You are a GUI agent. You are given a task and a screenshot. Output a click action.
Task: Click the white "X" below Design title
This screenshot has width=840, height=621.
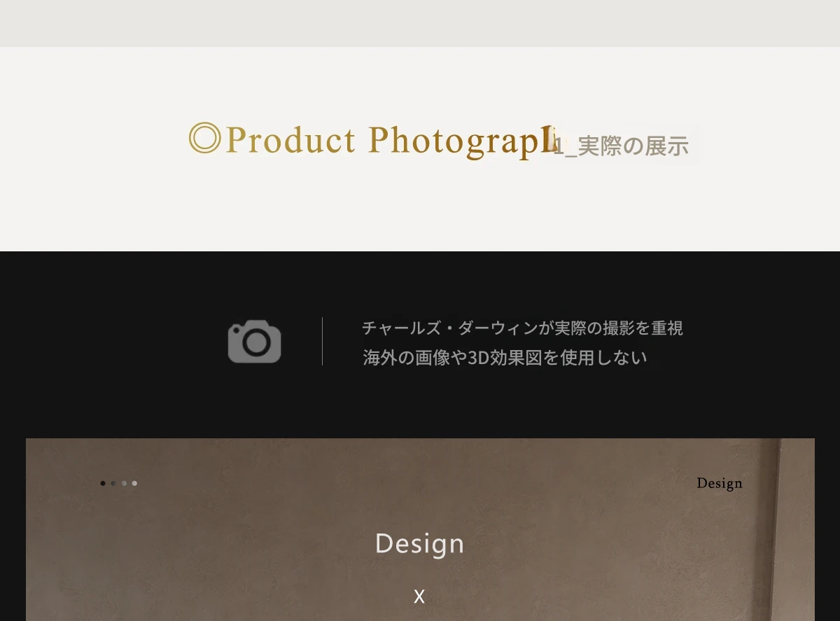point(419,596)
